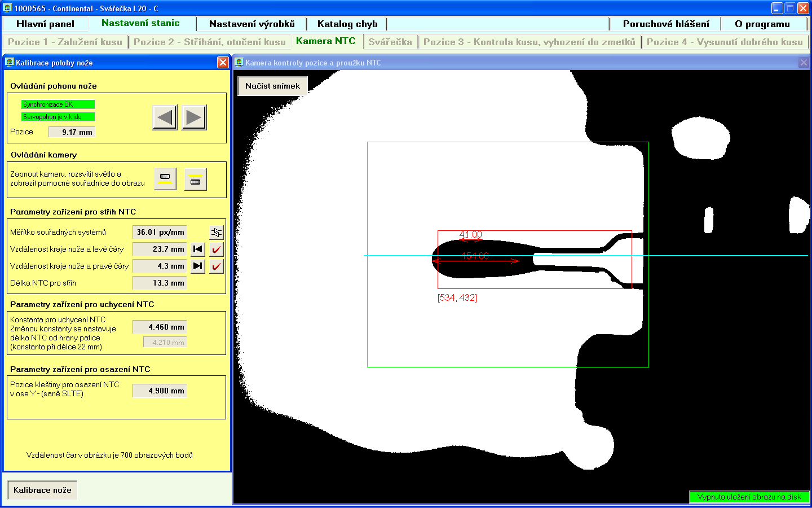
Task: Click camera icon with light above
Action: (196, 179)
